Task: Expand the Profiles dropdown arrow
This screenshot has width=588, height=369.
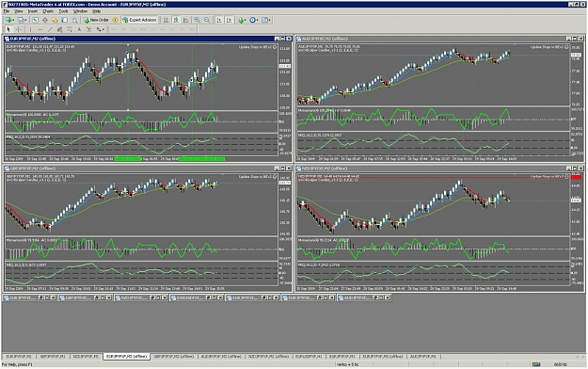Action: click(x=26, y=20)
